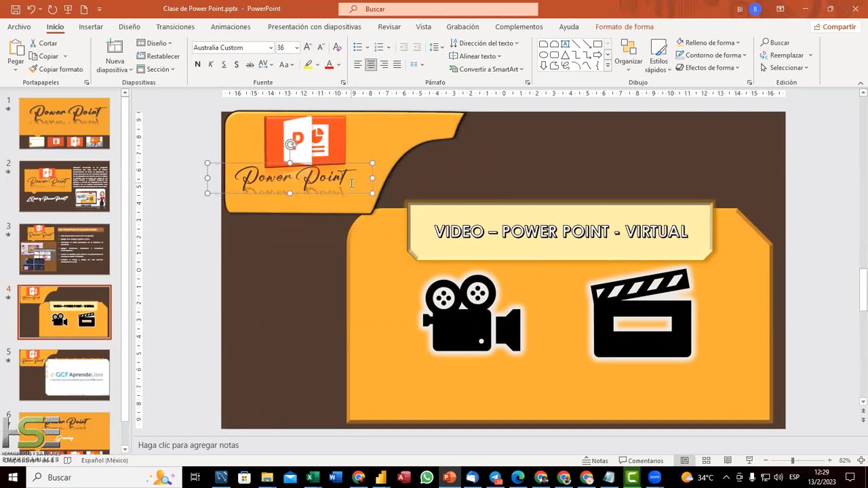
Task: Align text right
Action: pos(384,64)
